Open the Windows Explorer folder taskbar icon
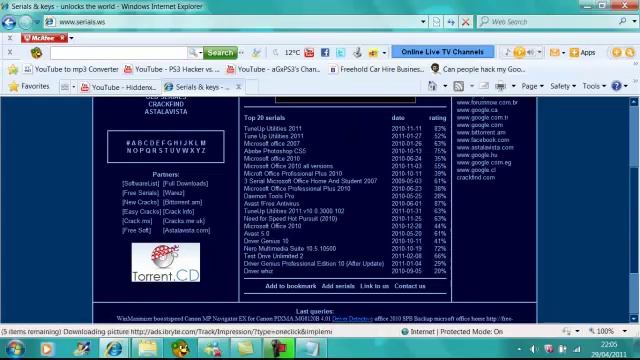640x360 pixels. click(147, 349)
